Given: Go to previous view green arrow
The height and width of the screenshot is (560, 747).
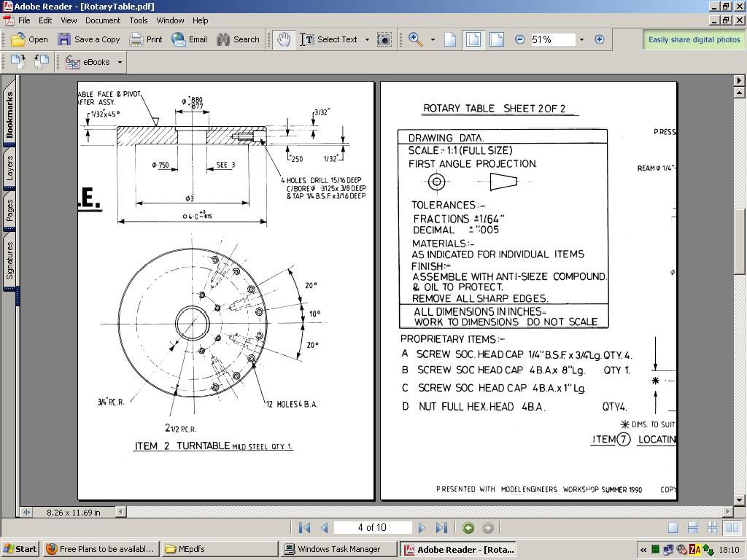Looking at the screenshot, I should tap(468, 528).
